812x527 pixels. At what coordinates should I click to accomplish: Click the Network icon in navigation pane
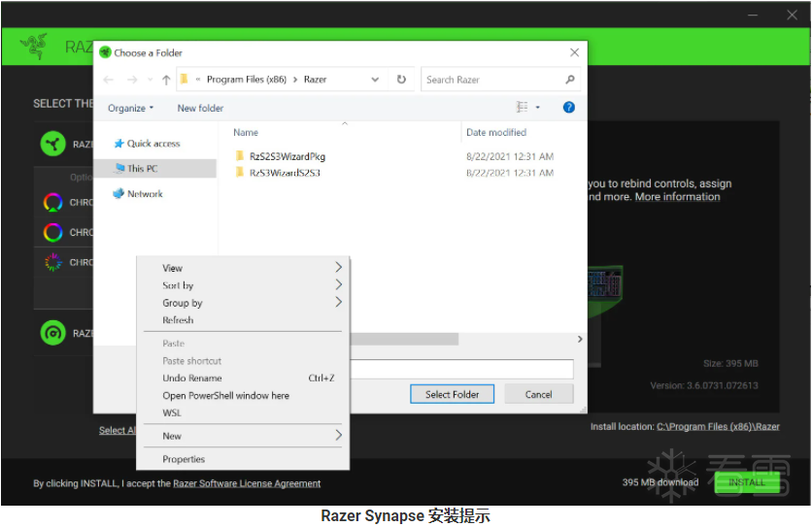(x=118, y=193)
